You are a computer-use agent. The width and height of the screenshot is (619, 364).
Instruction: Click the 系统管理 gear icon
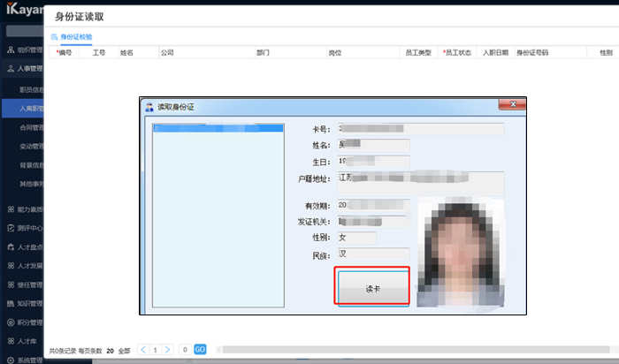click(10, 359)
